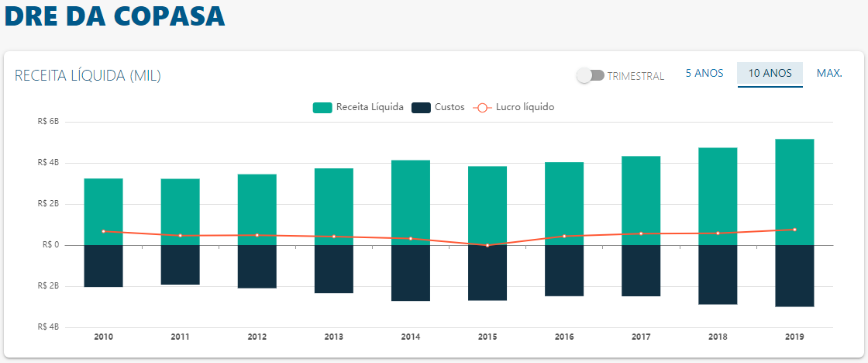
Task: Click the 2013 Lucro líquido data point
Action: pos(334,237)
